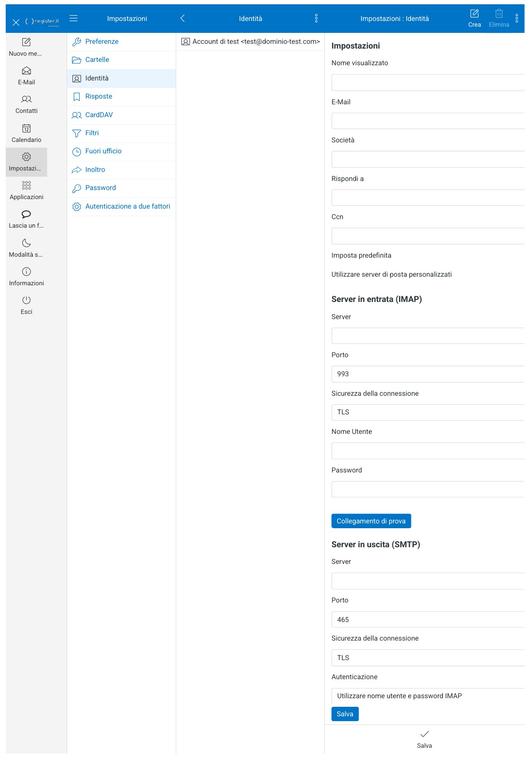Go back with the left chevron

(182, 18)
